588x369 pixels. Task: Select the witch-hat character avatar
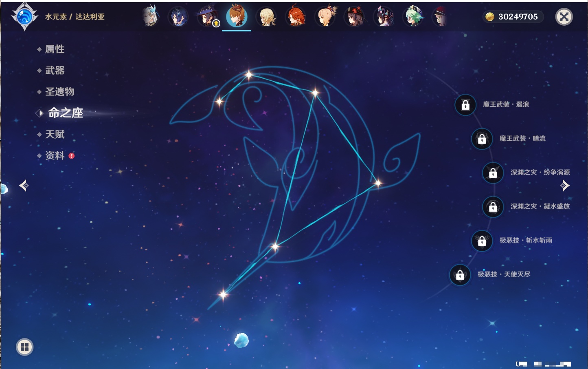207,17
